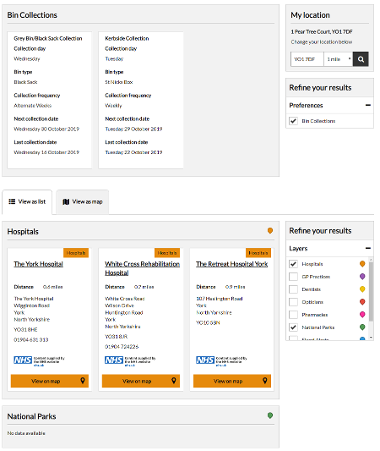
Task: Click the green marker icon in National Parks header
Action: click(x=270, y=415)
